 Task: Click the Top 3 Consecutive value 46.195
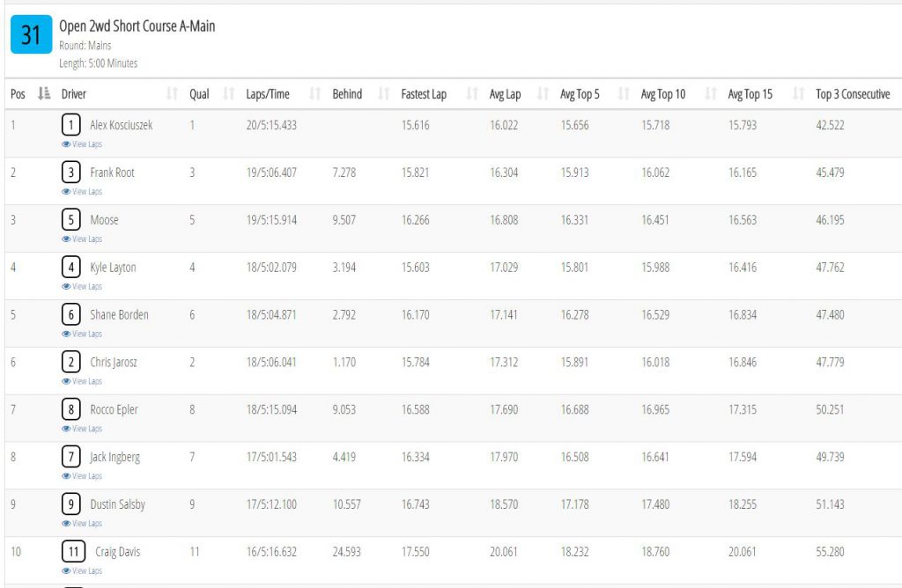click(830, 219)
